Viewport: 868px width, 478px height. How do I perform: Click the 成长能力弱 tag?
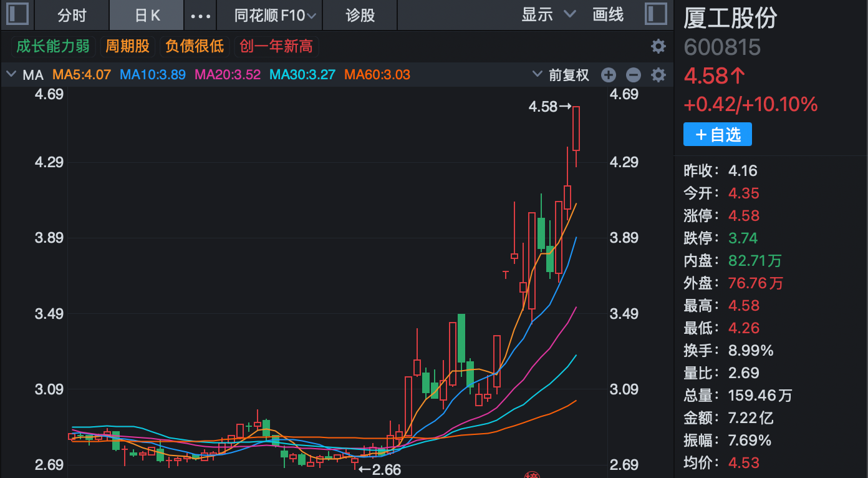(x=53, y=46)
